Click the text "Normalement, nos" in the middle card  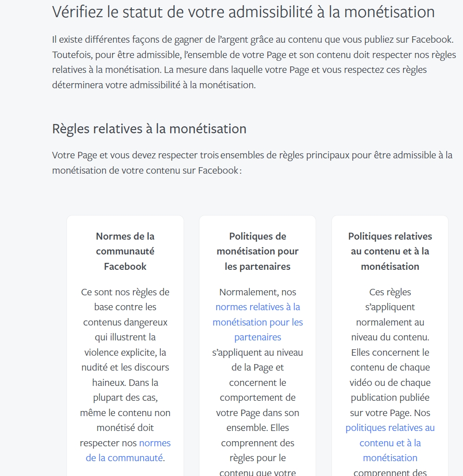tap(258, 292)
